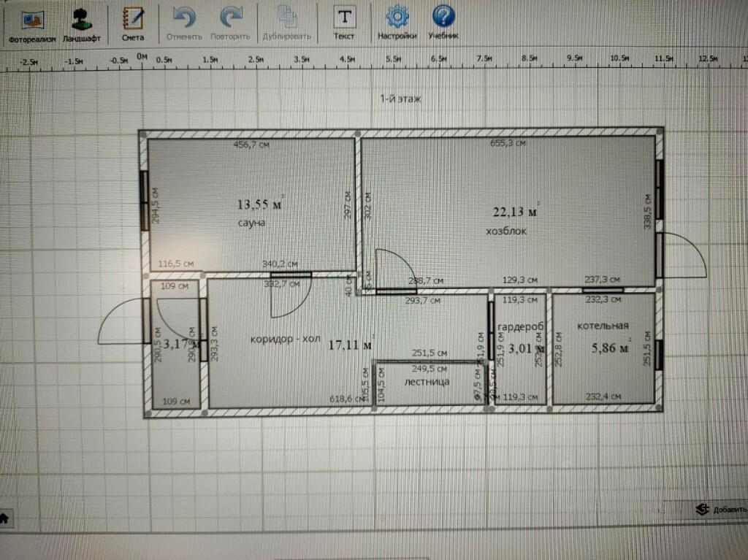Click the Добавить button at bottom right
This screenshot has height=560, width=748.
[x=721, y=510]
